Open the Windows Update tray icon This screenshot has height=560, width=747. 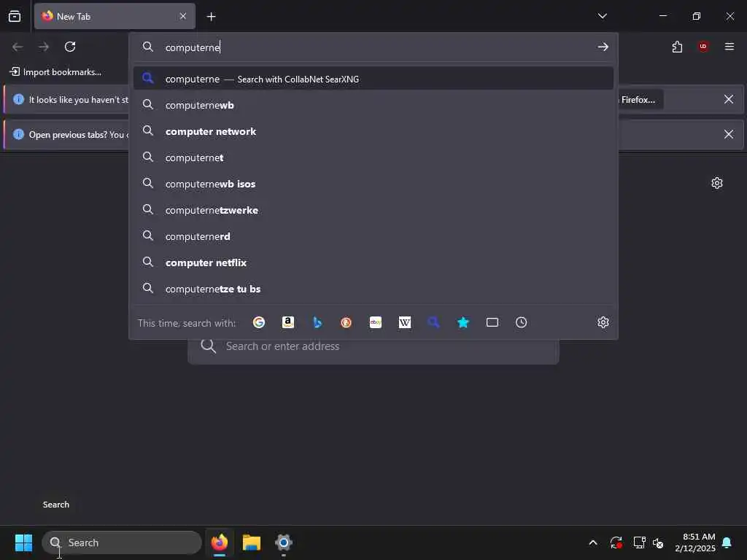(x=616, y=542)
